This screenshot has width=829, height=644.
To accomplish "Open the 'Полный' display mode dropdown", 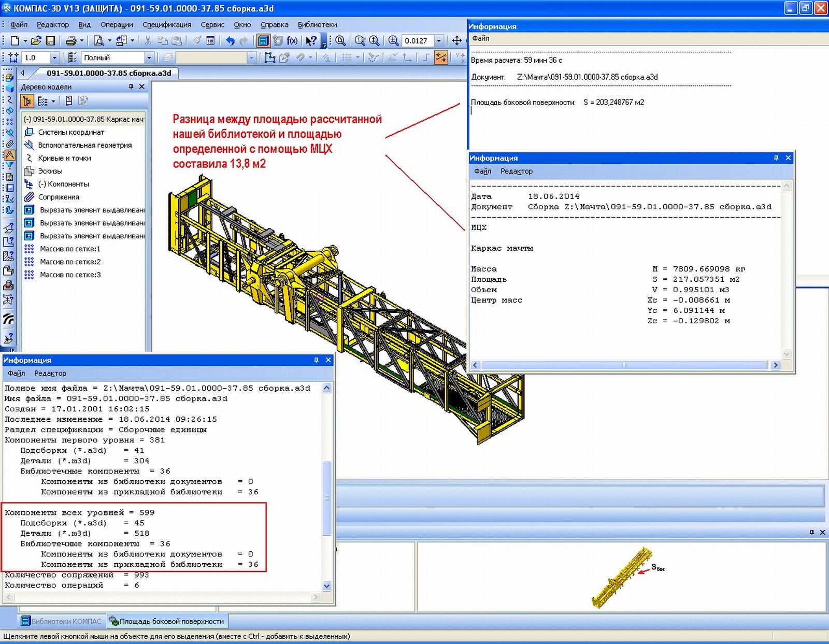I will click(x=149, y=58).
